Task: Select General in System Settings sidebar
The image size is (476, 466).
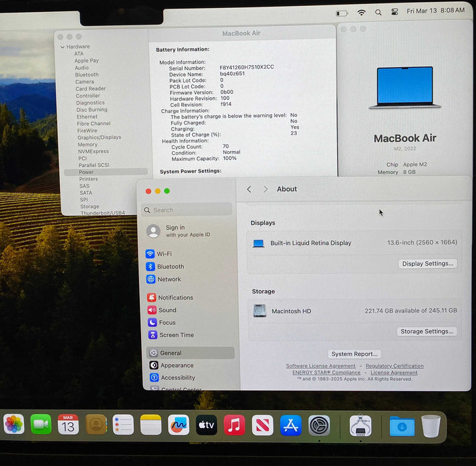Action: [x=190, y=353]
